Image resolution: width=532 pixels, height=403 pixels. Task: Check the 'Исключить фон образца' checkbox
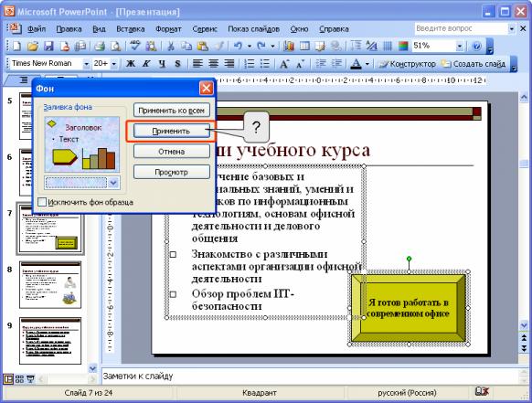point(42,202)
